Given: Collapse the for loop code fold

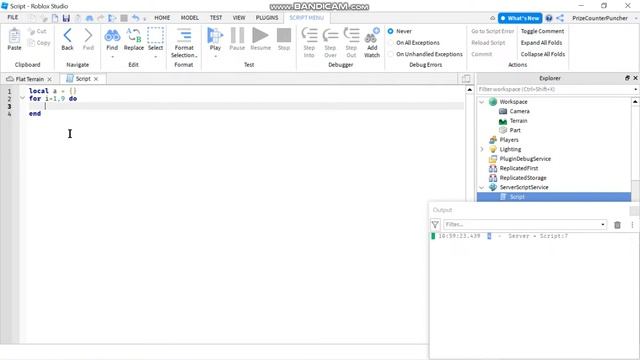Looking at the screenshot, I should tap(22, 98).
